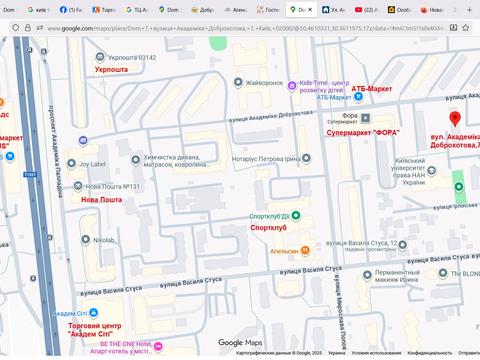Image resolution: width=480 pixels, height=360 pixels.
Task: Click the grey Укрпошта 03142 label text
Action: click(132, 57)
